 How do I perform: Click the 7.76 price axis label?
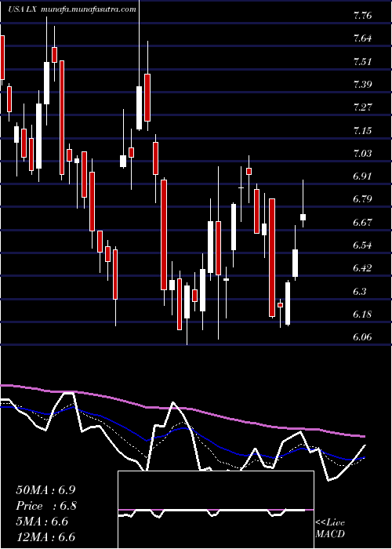tap(362, 16)
